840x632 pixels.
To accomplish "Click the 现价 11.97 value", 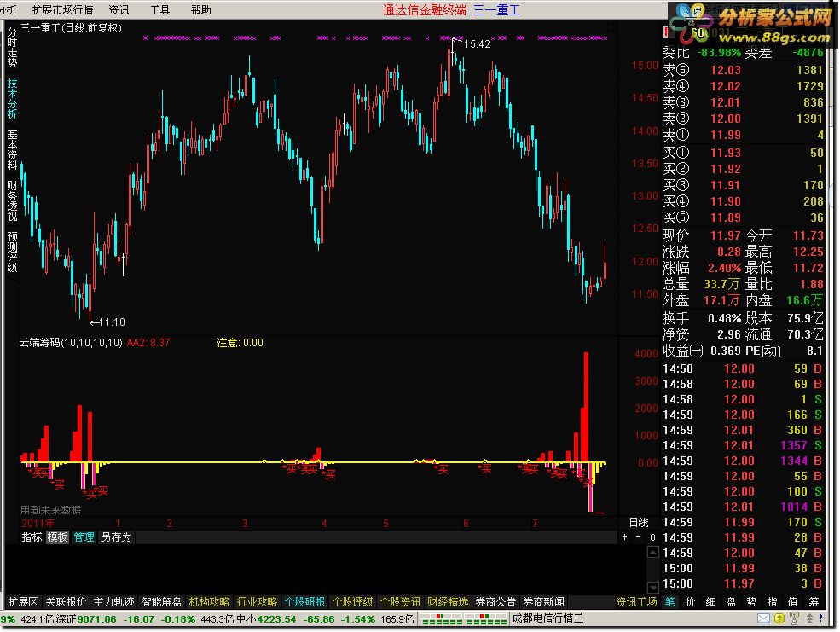I will (x=726, y=235).
